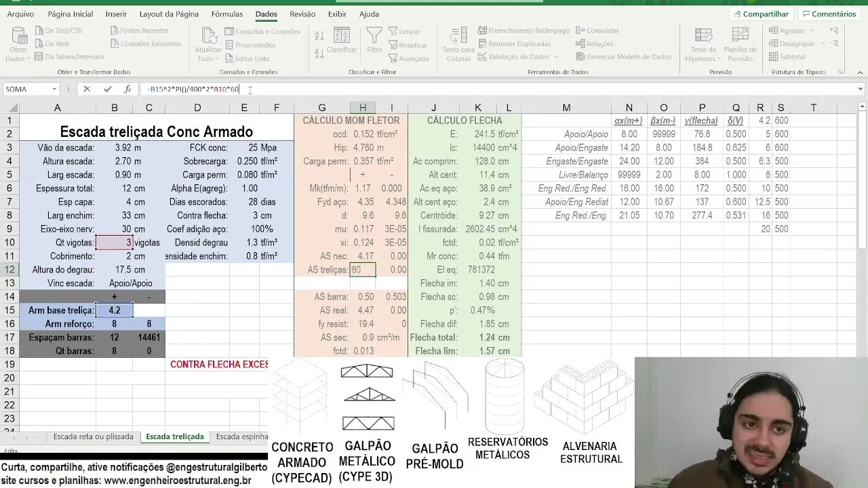Select Escada treliçada sheet tab
Viewport: 868px width, 488px height.
click(175, 436)
